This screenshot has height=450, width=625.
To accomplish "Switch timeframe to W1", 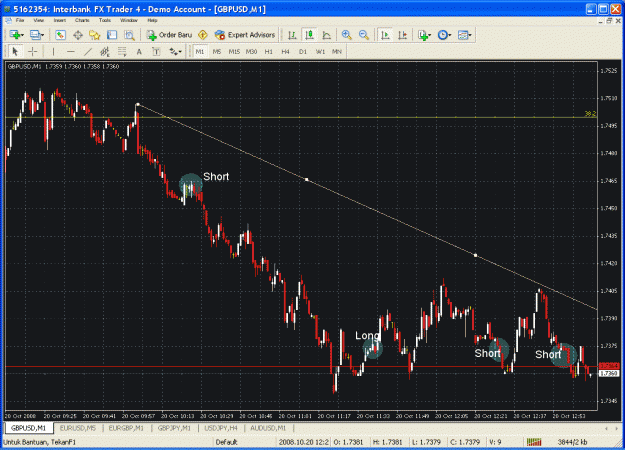I will coord(320,51).
